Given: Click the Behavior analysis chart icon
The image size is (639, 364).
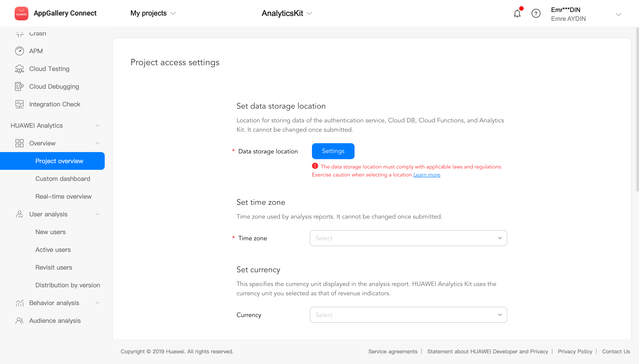Looking at the screenshot, I should pos(20,303).
